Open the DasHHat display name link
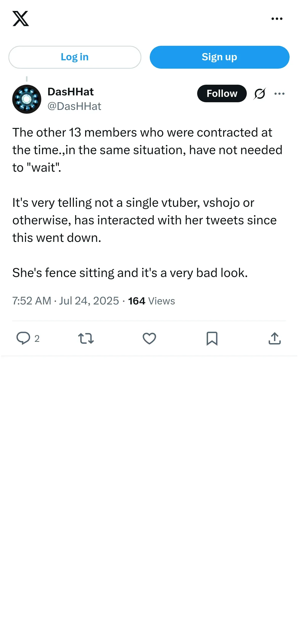298x644 pixels. pos(71,92)
